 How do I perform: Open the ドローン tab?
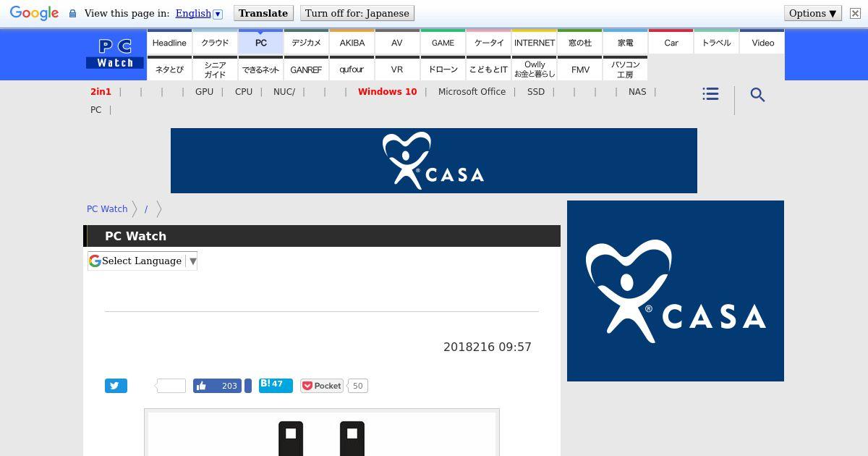tap(443, 69)
